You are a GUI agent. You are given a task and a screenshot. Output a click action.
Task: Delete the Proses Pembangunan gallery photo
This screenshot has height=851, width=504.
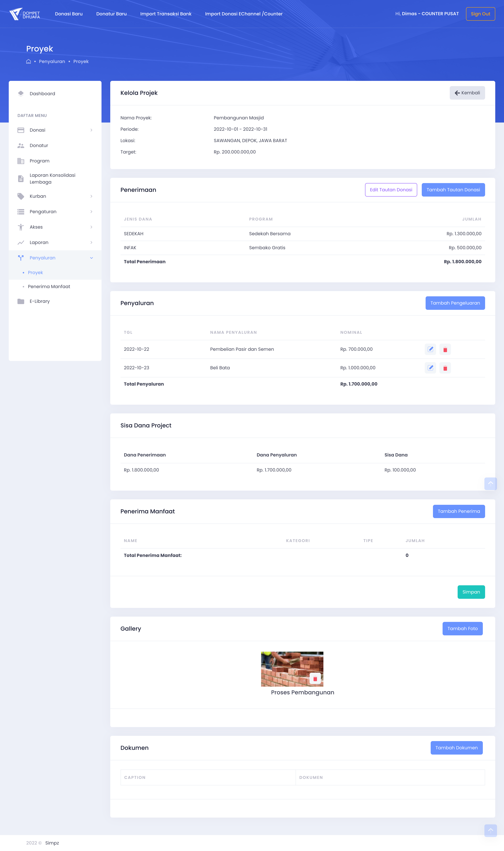click(x=315, y=678)
